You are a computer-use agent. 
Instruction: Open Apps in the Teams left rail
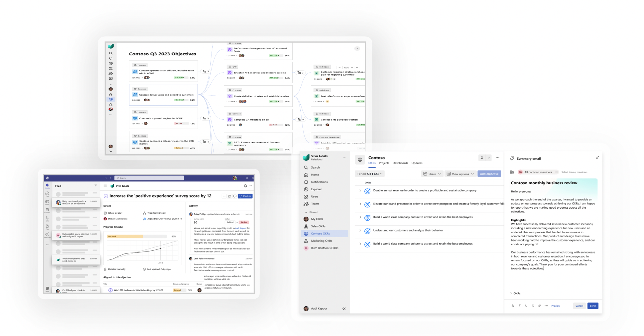pos(47,289)
